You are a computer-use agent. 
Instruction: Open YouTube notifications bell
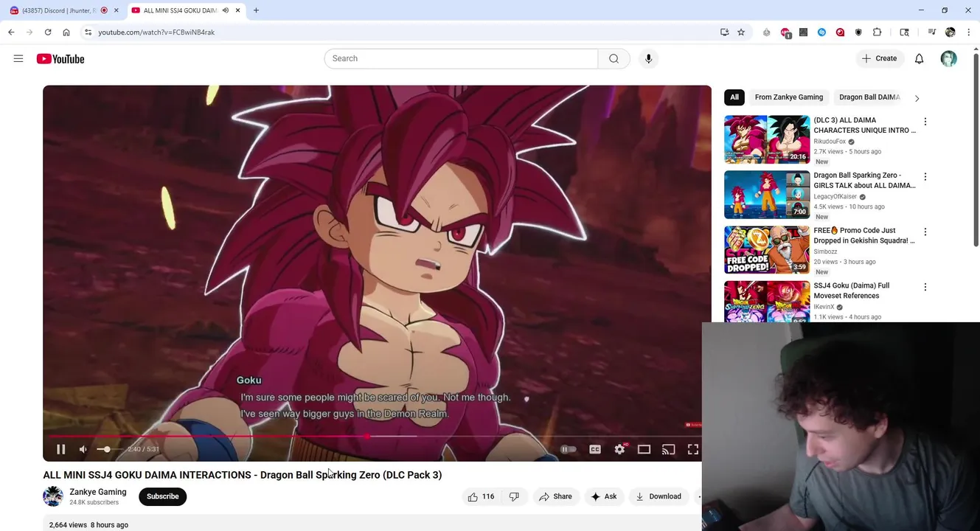919,58
